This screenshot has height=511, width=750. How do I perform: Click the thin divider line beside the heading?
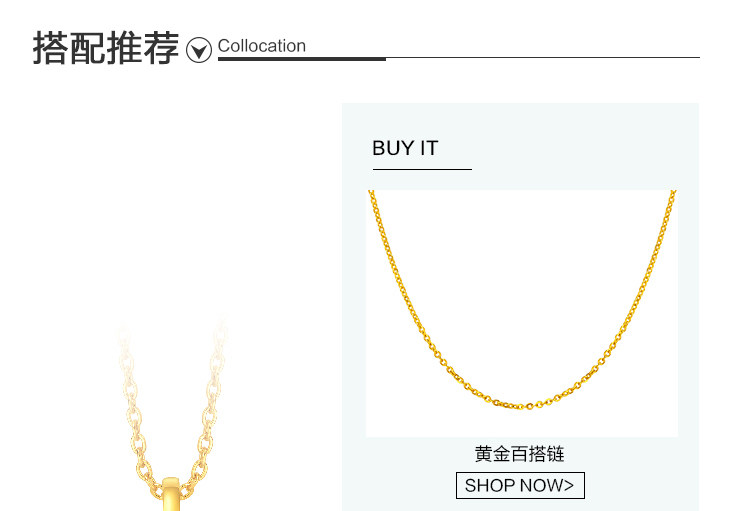point(543,57)
